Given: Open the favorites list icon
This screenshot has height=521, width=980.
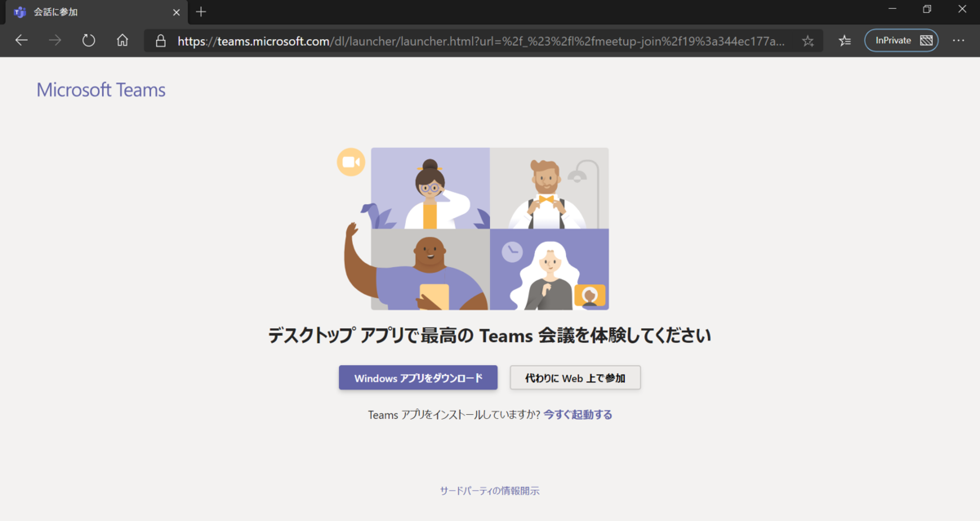Looking at the screenshot, I should (844, 40).
